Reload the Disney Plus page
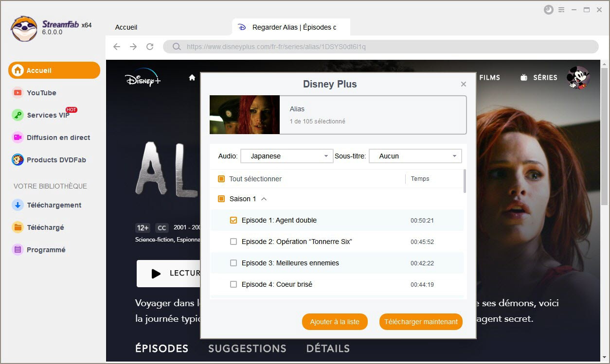Screen dimensions: 610x364 pyautogui.click(x=150, y=47)
